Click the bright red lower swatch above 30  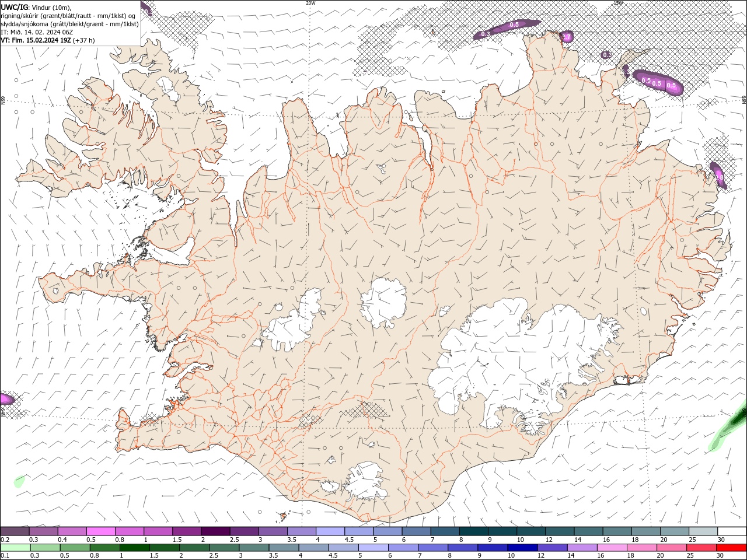(732, 548)
